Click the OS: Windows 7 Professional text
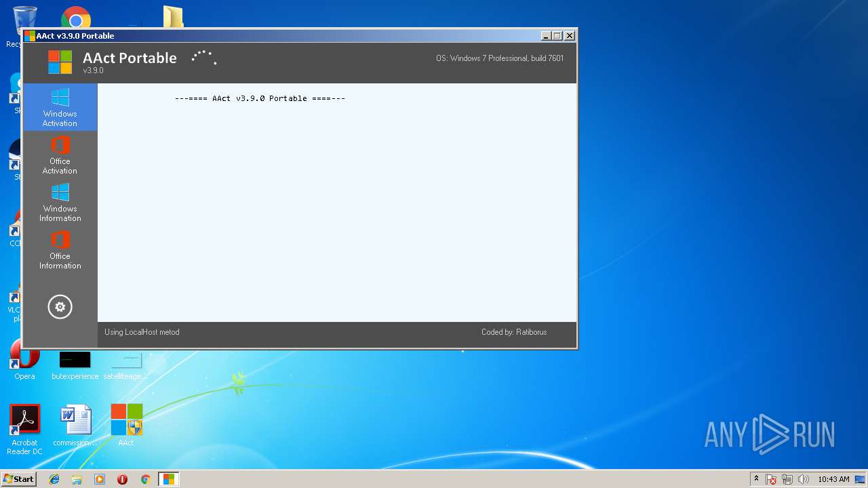 point(500,58)
